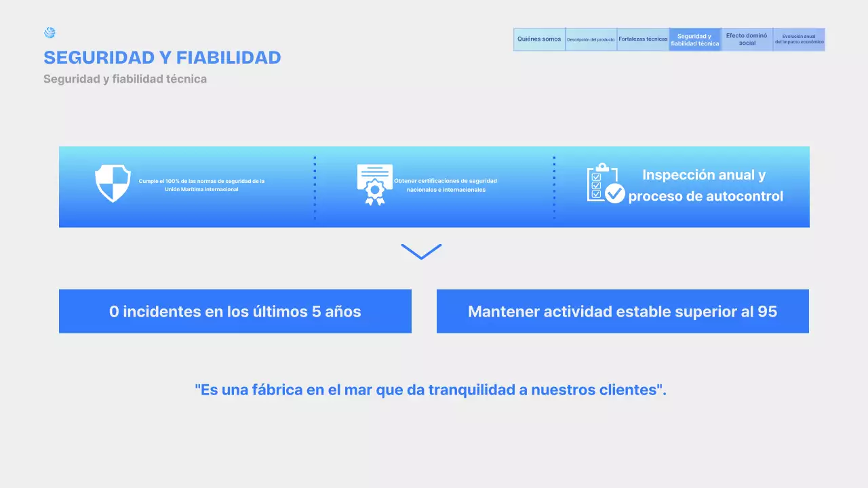Open the Efecto dominó social tab

(x=747, y=39)
